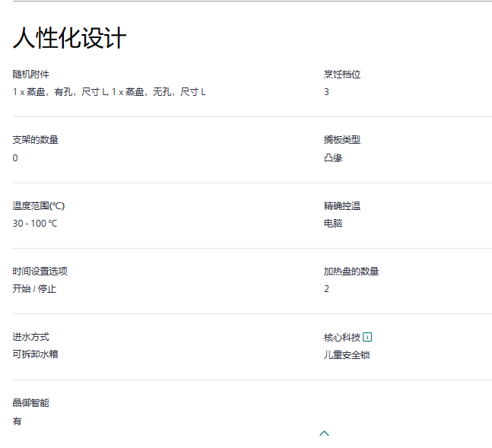
Task: Select the 随机附件 label
Action: [30, 75]
